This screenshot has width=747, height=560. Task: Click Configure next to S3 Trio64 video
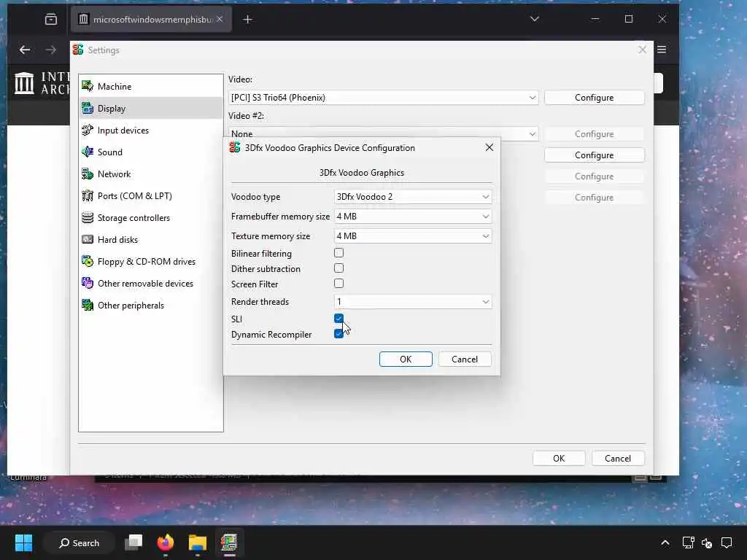click(594, 98)
